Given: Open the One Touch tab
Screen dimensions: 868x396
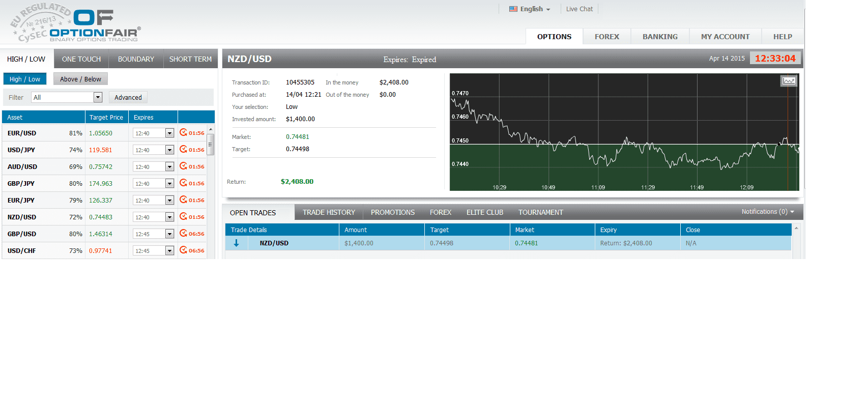Looking at the screenshot, I should pos(81,60).
